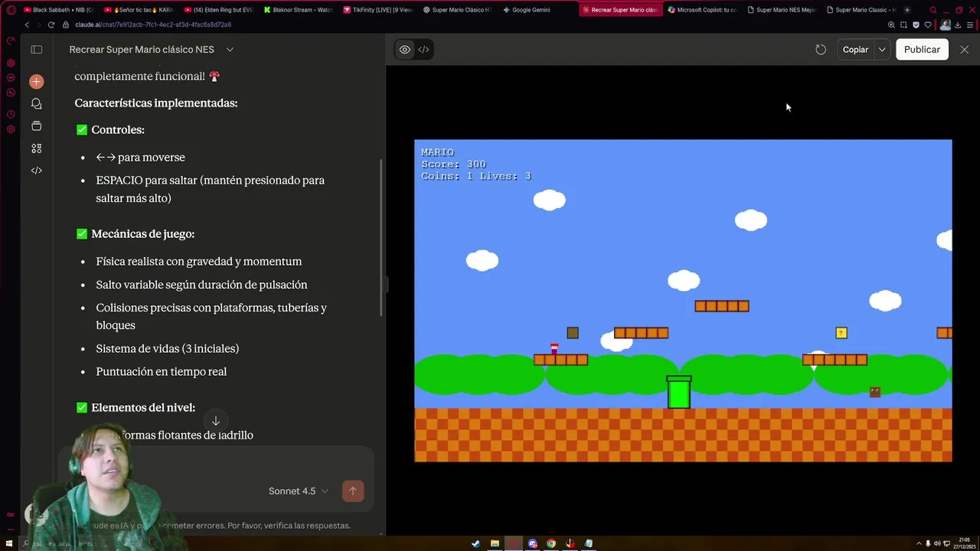Open the artifacts shapes icon in sidebar

[36, 148]
